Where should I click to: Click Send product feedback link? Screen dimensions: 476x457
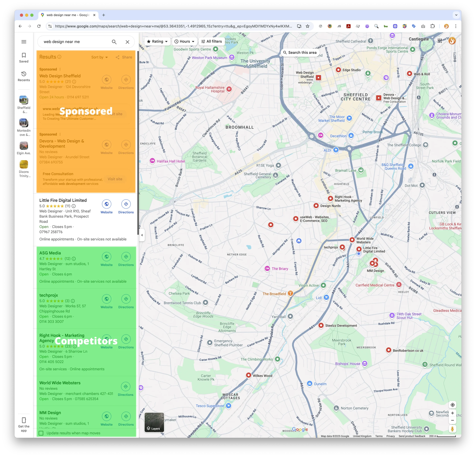coord(412,436)
